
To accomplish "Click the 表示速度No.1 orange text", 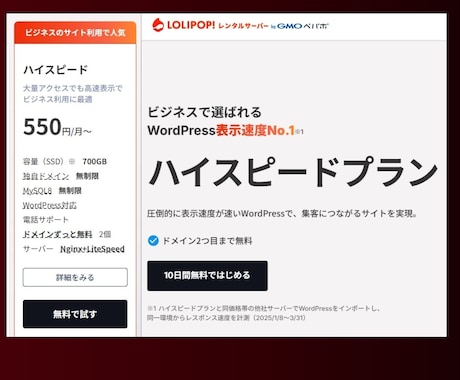I will click(x=255, y=130).
